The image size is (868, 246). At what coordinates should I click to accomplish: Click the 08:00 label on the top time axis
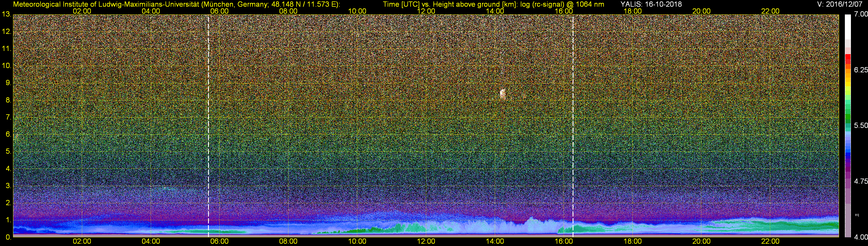[x=288, y=11]
